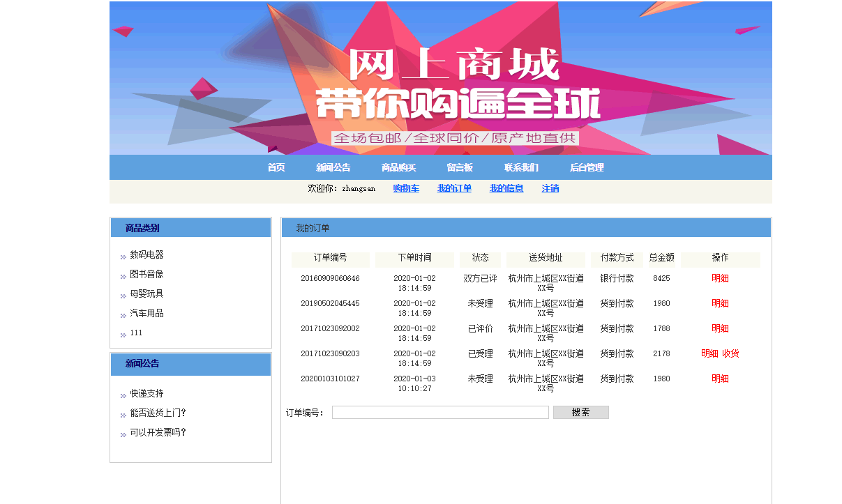The height and width of the screenshot is (504, 842).
Task: Click bullet icon beside 可以开发票吗?
Action: pyautogui.click(x=123, y=435)
